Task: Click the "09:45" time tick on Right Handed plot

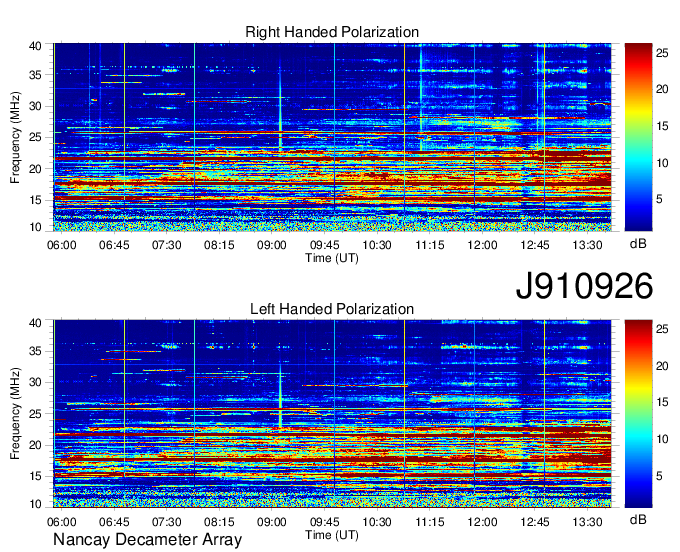Action: coord(324,245)
